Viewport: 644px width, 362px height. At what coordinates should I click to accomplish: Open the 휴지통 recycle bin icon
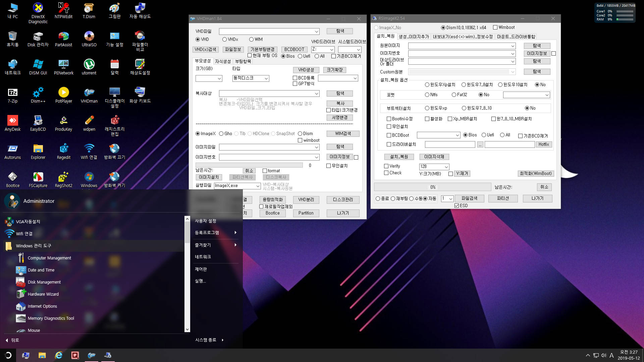12,39
